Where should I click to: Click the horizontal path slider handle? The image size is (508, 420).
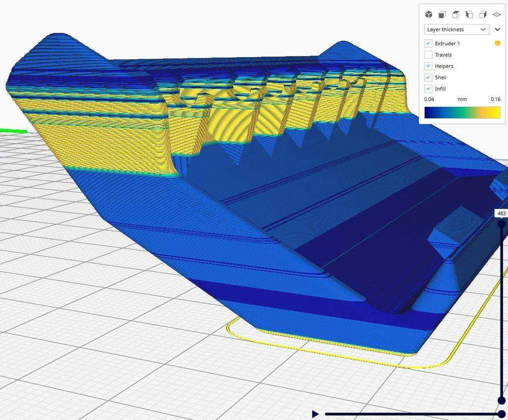point(502,414)
